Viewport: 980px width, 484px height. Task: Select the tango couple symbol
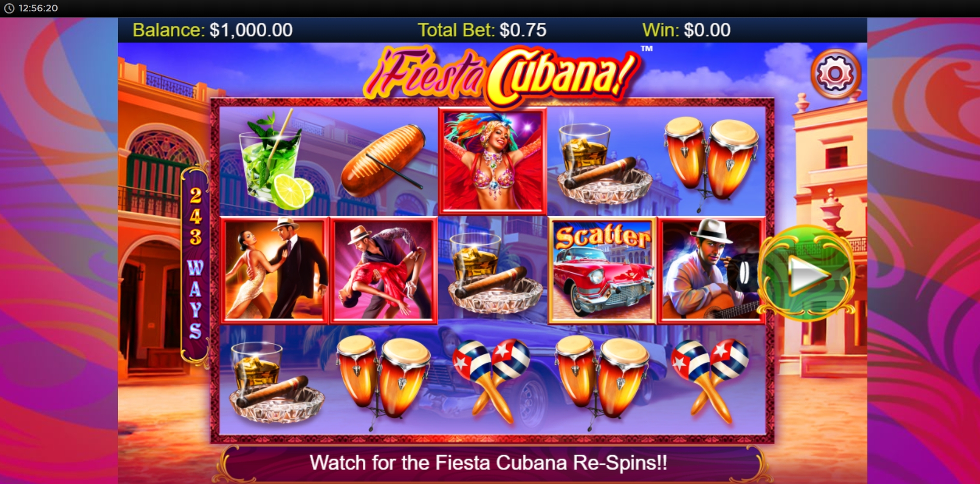coord(275,270)
